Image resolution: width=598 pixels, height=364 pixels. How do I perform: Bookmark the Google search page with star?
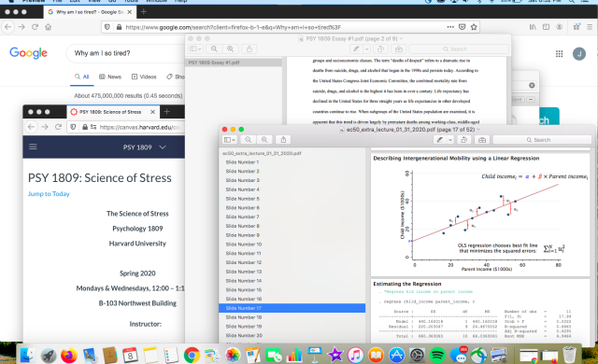click(474, 27)
